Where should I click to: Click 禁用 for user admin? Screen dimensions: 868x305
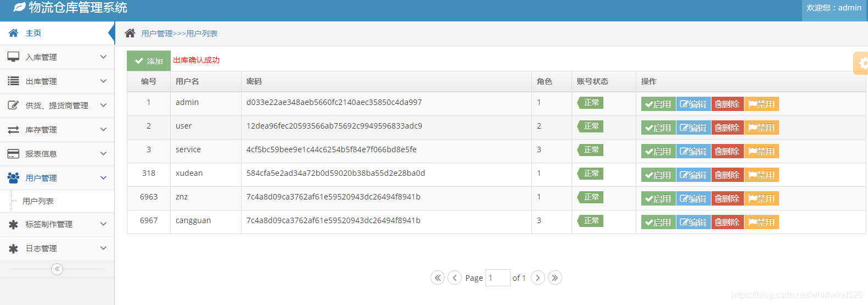[761, 104]
